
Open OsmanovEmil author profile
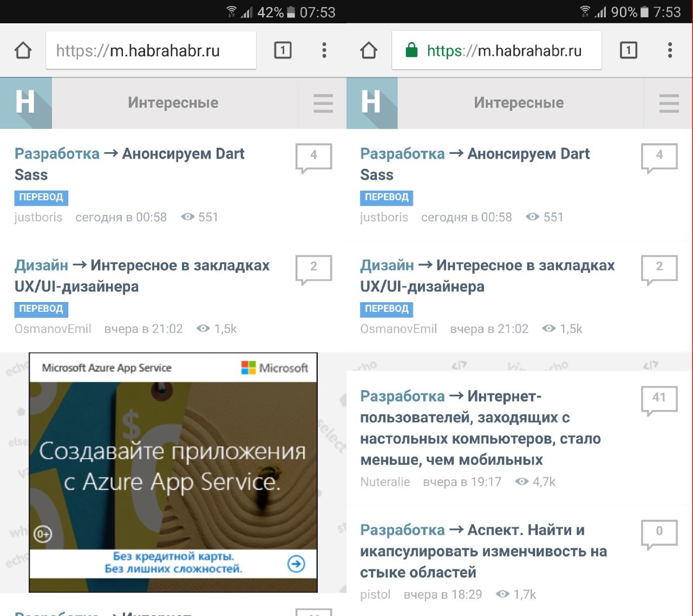click(53, 329)
